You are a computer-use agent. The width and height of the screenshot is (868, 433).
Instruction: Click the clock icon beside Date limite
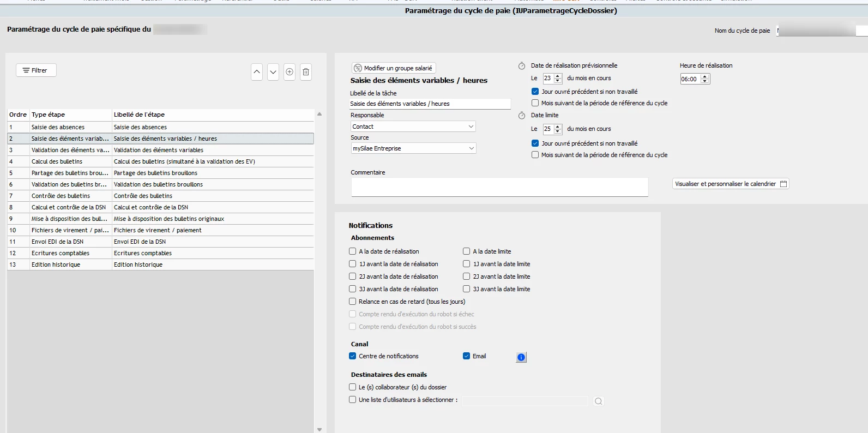pos(522,116)
